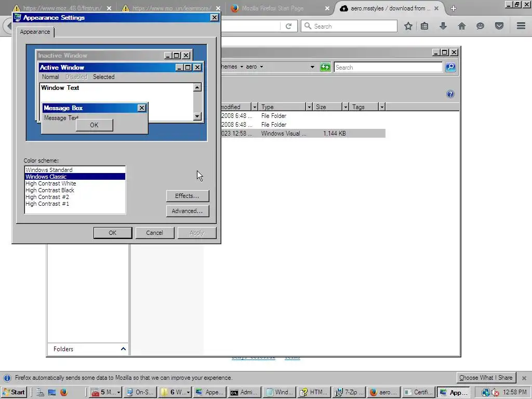This screenshot has height=399, width=532.
Task: Select High Contrast #1 color scheme
Action: (x=75, y=204)
